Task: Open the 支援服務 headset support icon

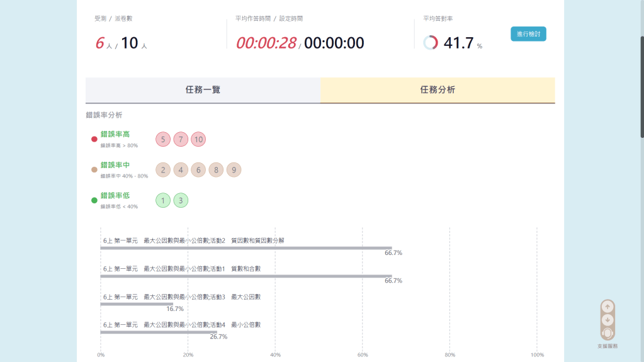Action: pos(607,333)
